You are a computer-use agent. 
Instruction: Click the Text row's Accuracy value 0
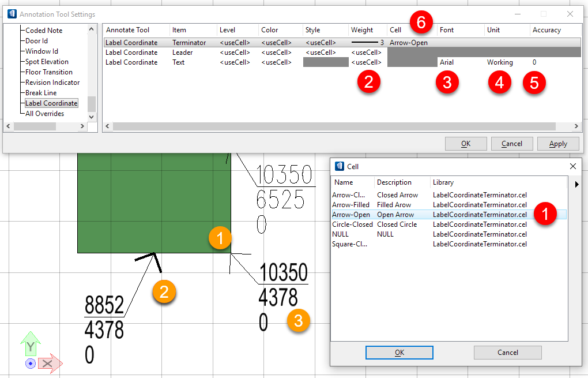[x=534, y=62]
